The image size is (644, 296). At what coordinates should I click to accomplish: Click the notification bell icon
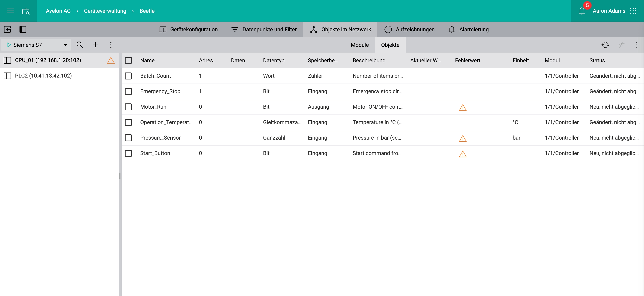[x=582, y=11]
